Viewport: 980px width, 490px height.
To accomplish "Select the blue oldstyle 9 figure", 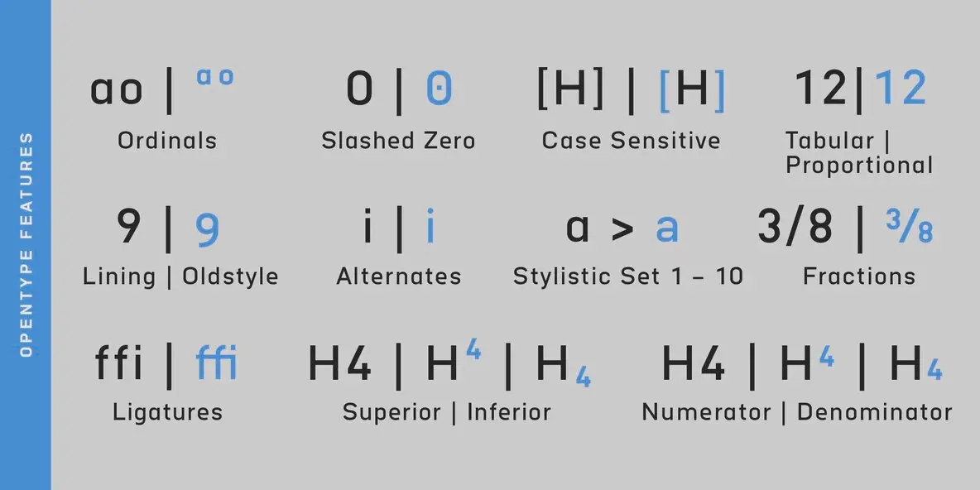I will (208, 230).
